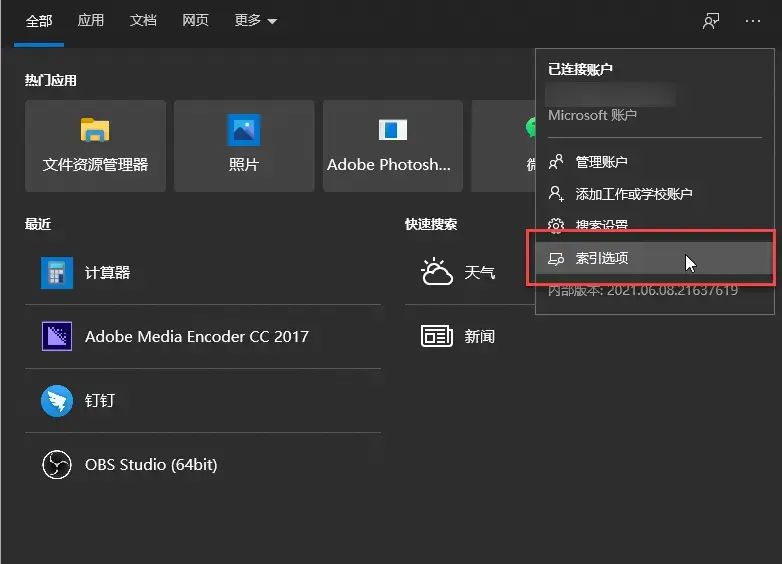
Task: Expand the 更多 dropdown
Action: (255, 20)
